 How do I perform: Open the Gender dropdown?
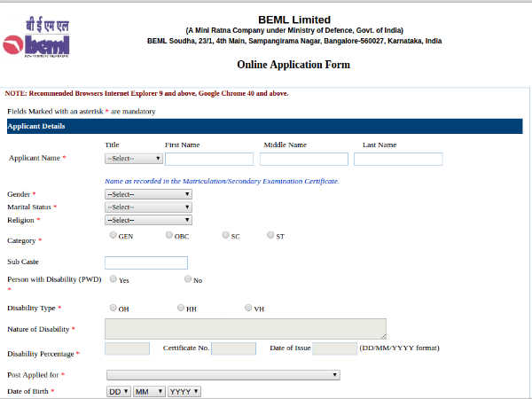point(148,194)
